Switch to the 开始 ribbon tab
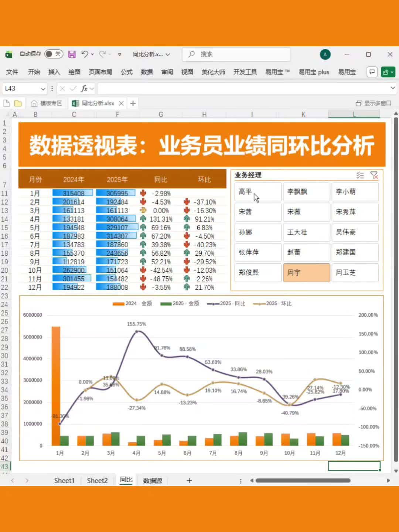 pyautogui.click(x=34, y=72)
